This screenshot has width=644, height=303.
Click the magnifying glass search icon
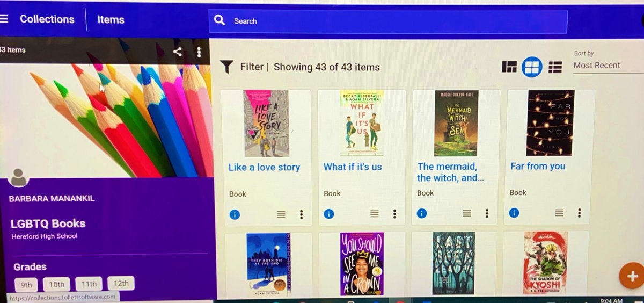(x=219, y=20)
